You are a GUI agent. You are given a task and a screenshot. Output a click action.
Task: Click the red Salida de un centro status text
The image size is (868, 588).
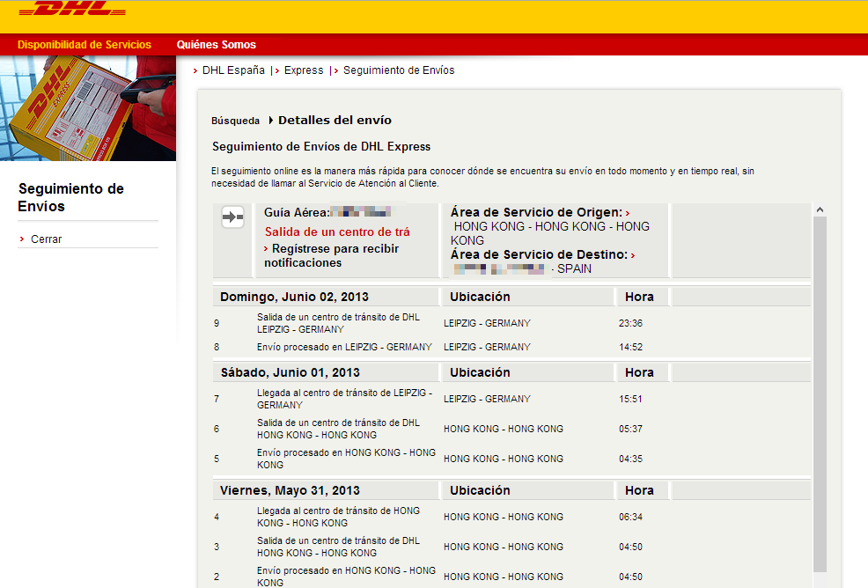[x=337, y=232]
